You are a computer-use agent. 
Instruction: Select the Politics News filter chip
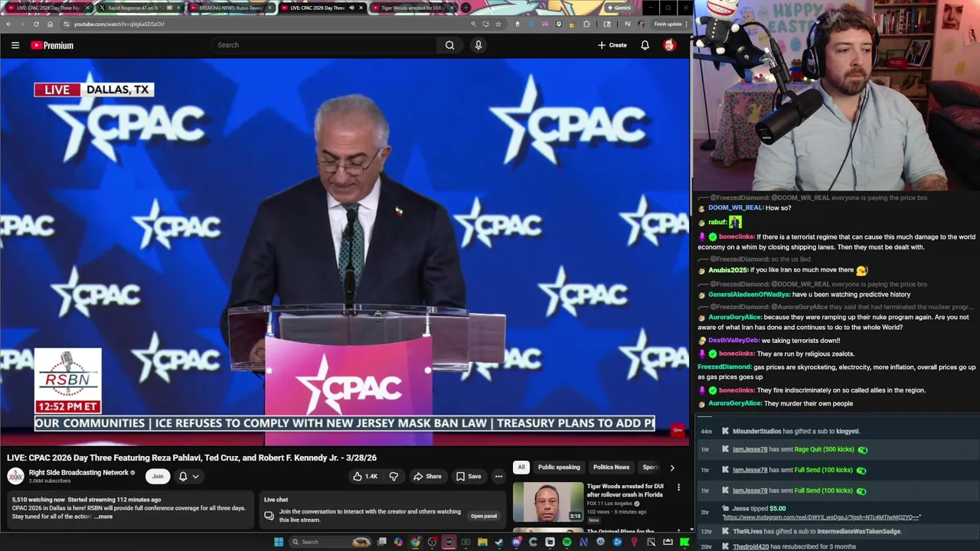[x=611, y=467]
